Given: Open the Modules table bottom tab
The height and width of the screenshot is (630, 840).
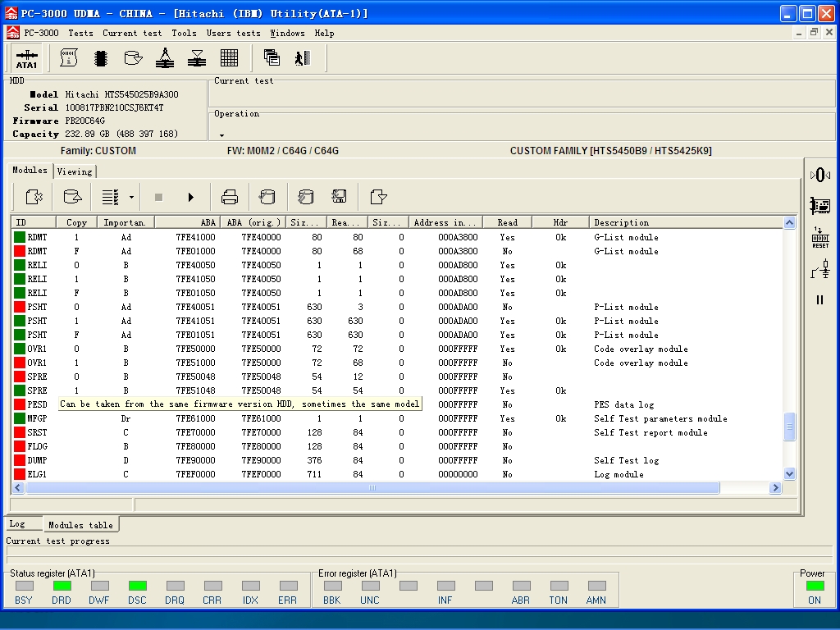Looking at the screenshot, I should [81, 525].
